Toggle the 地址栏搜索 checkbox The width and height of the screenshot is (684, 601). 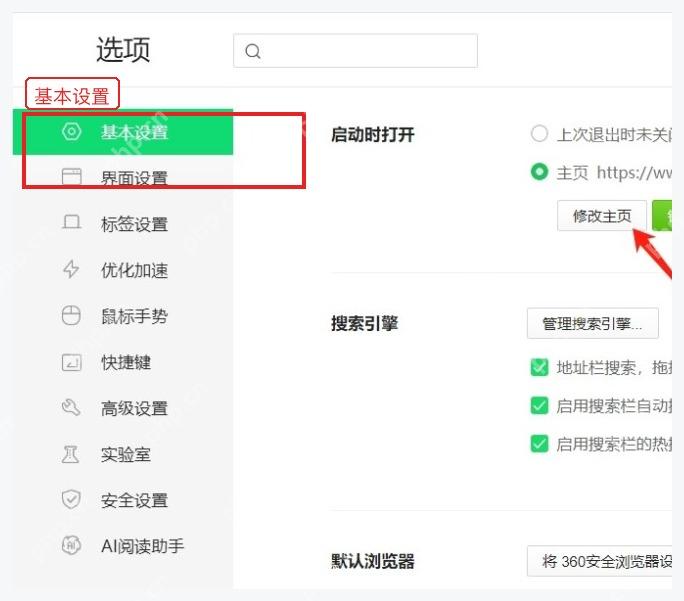pos(539,367)
